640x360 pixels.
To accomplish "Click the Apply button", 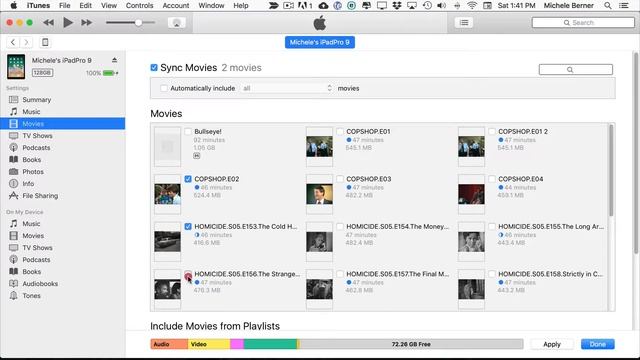I will [x=552, y=344].
